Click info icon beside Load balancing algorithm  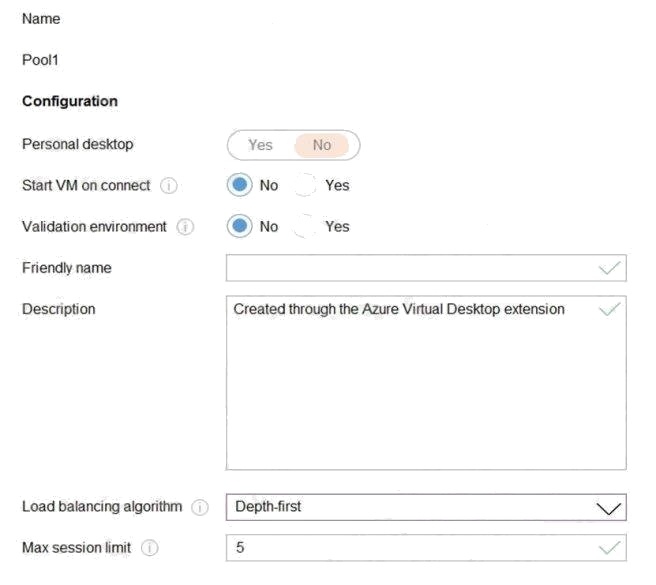(200, 507)
